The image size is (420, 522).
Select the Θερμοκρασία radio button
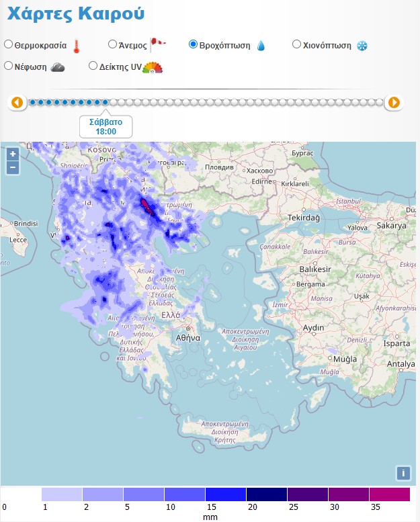8,44
